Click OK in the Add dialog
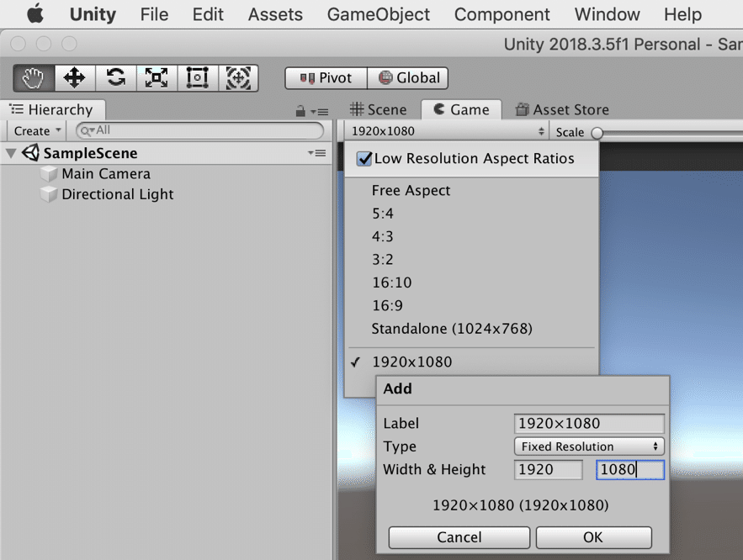Image resolution: width=743 pixels, height=560 pixels. 594,537
